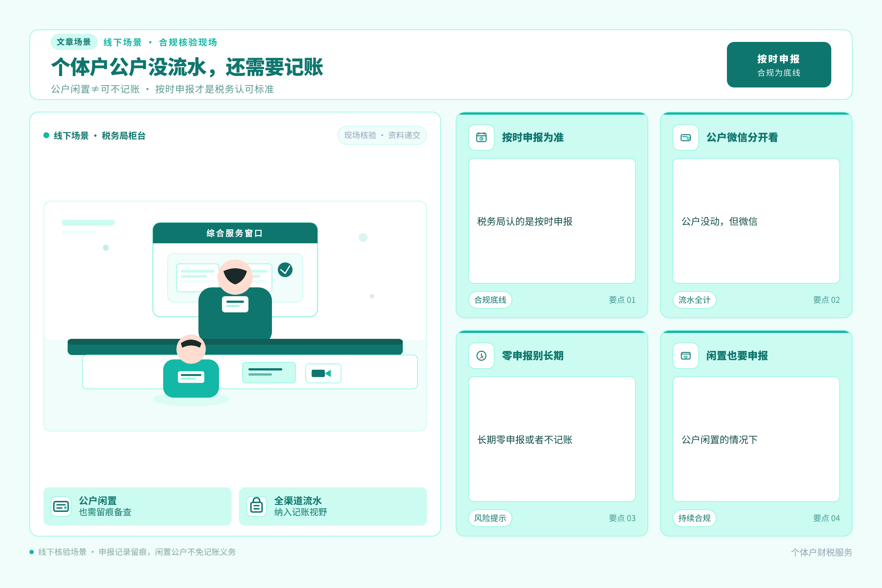The height and width of the screenshot is (588, 882).
Task: Click the card icon beside 闲置也要申报
Action: [x=685, y=355]
